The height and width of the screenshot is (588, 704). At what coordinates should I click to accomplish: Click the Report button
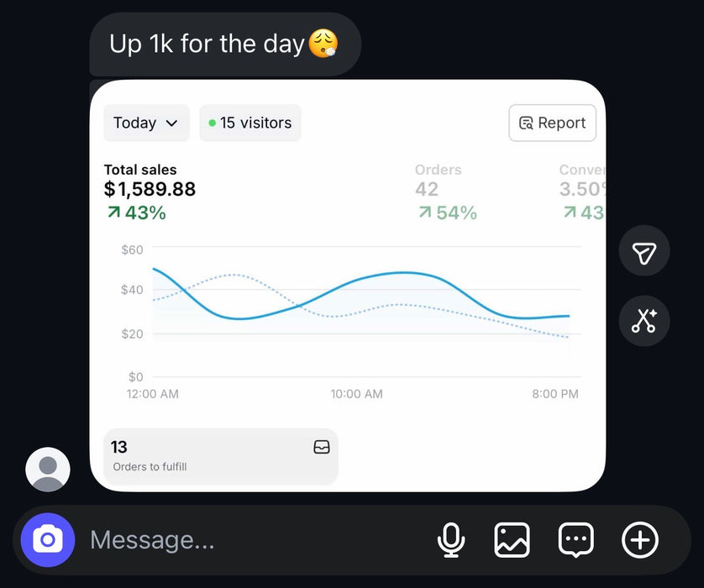click(552, 123)
